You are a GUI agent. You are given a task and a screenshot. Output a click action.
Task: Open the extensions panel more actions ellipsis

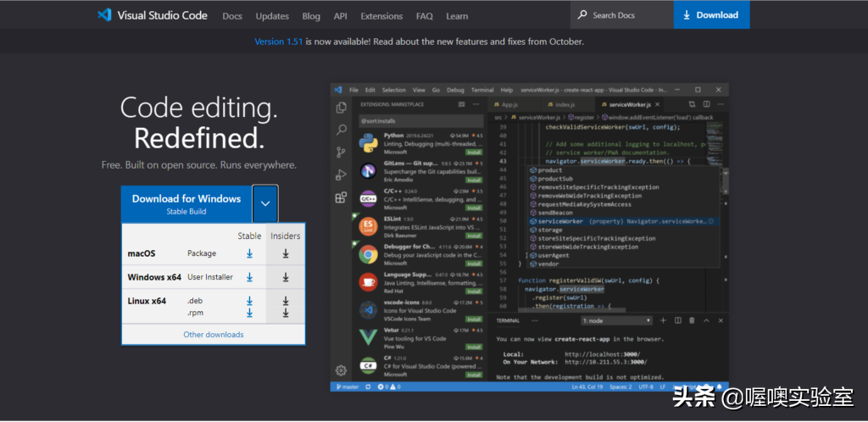click(x=476, y=104)
